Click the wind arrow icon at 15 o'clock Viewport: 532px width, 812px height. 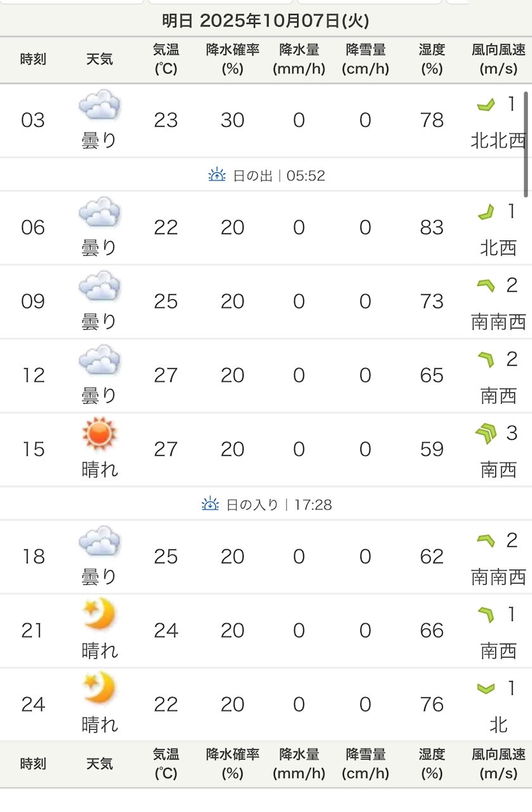486,434
